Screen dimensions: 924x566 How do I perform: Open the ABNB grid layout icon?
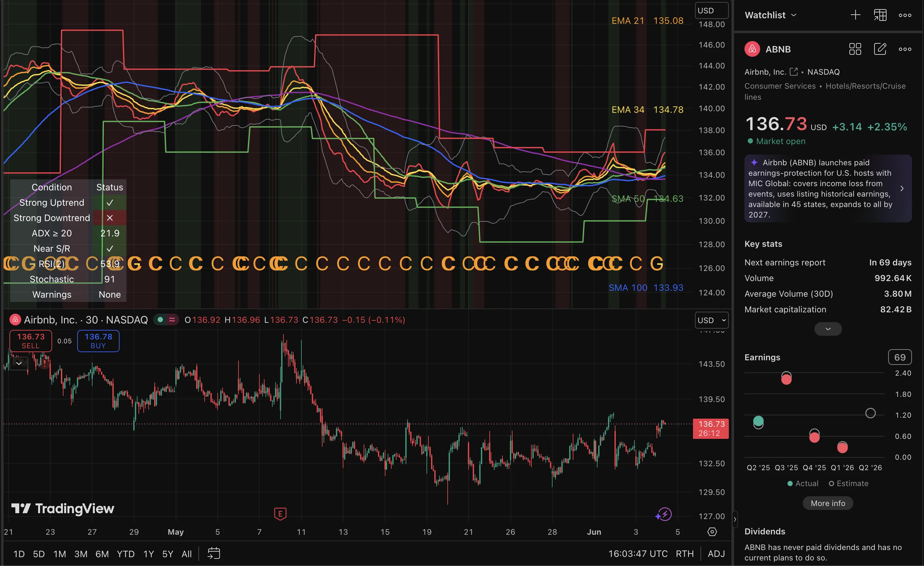coord(855,49)
